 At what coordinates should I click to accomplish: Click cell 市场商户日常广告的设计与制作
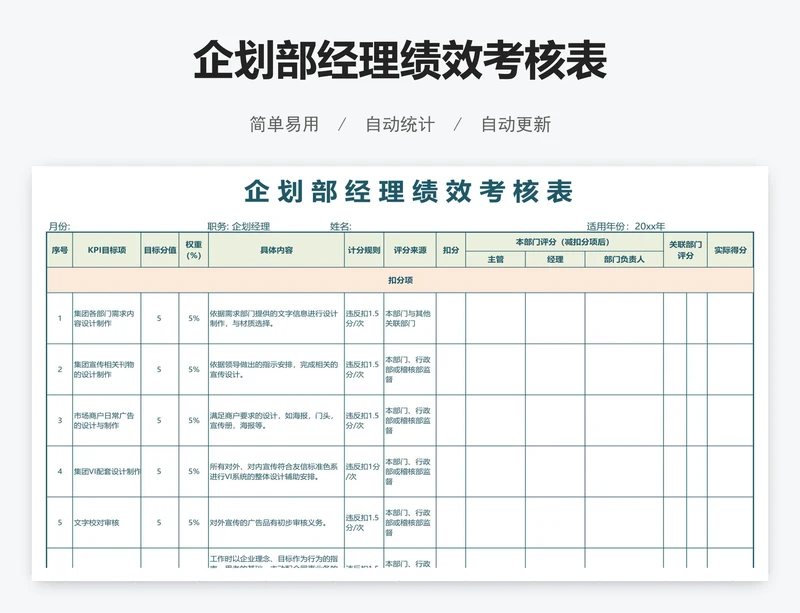(x=107, y=421)
